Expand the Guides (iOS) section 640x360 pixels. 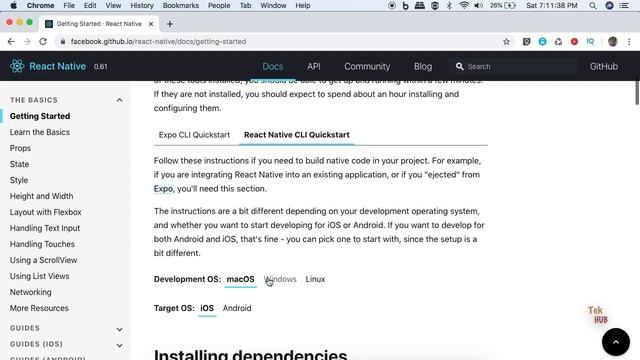(119, 345)
